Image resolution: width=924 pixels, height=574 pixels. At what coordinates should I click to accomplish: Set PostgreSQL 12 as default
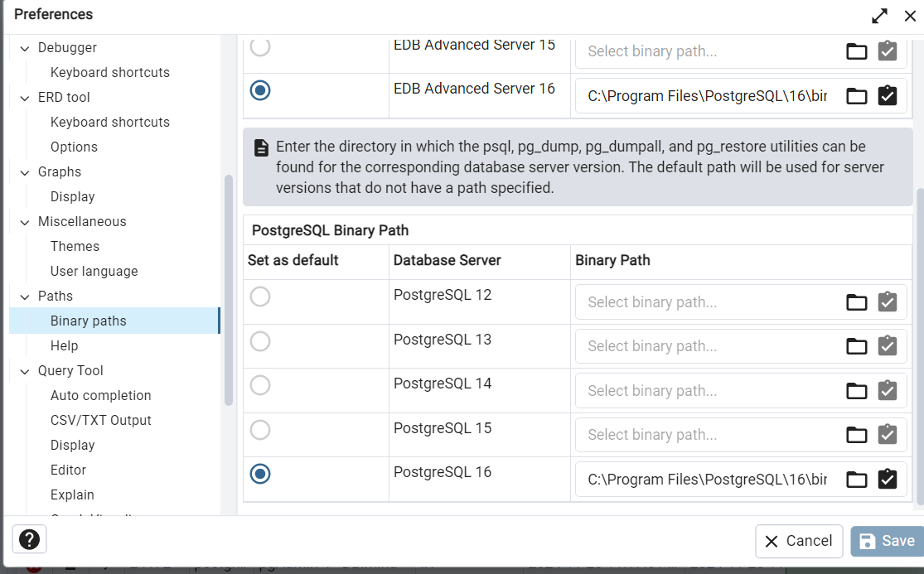click(x=260, y=297)
